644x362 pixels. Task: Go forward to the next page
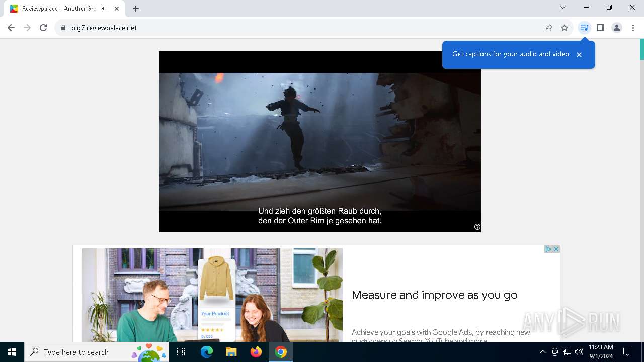click(x=27, y=28)
